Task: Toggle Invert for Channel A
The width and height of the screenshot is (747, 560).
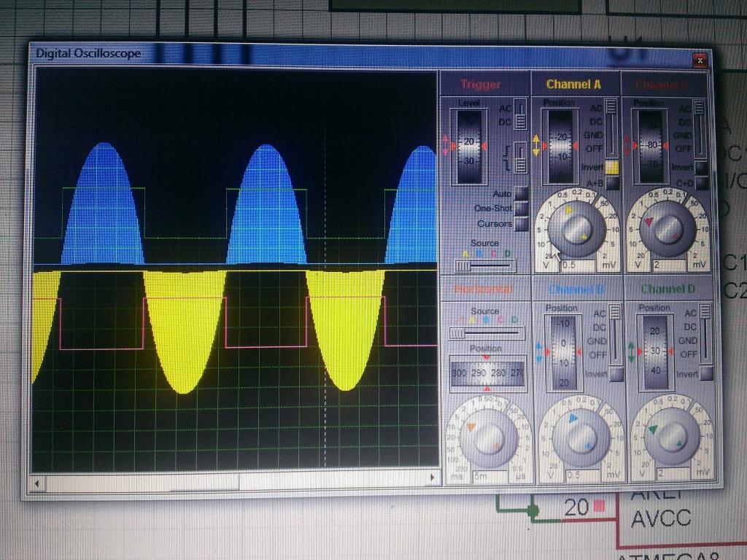Action: point(612,167)
